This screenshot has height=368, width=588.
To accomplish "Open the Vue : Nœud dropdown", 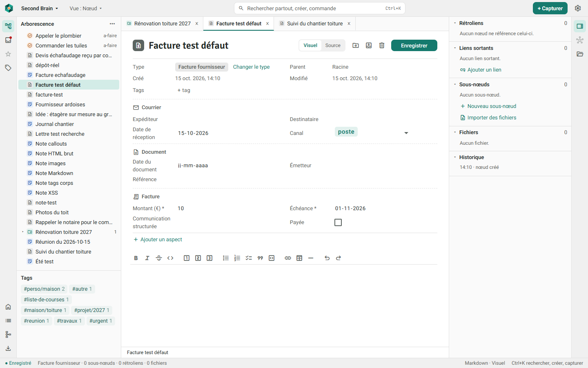I will pyautogui.click(x=86, y=8).
